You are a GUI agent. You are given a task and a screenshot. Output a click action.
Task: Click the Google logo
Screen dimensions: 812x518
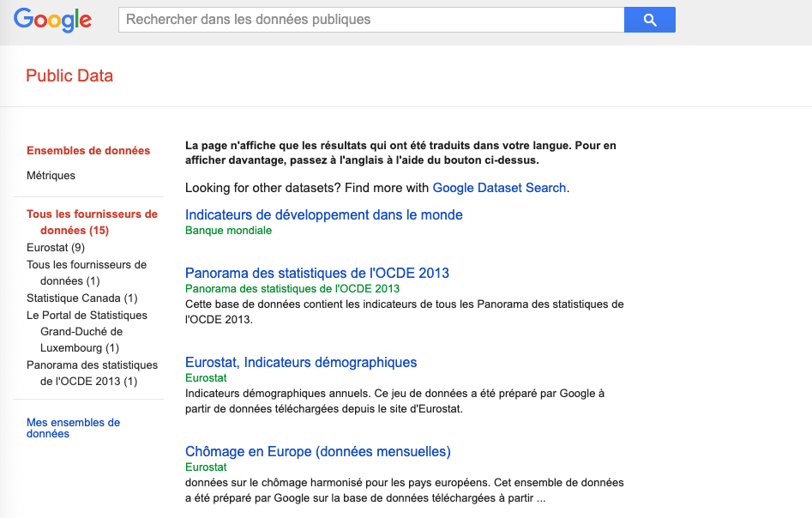click(x=52, y=20)
